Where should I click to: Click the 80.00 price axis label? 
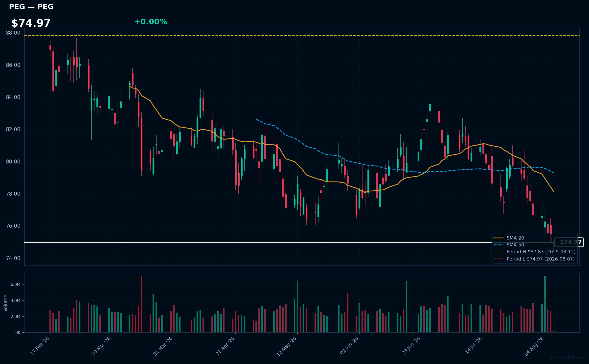coord(13,162)
